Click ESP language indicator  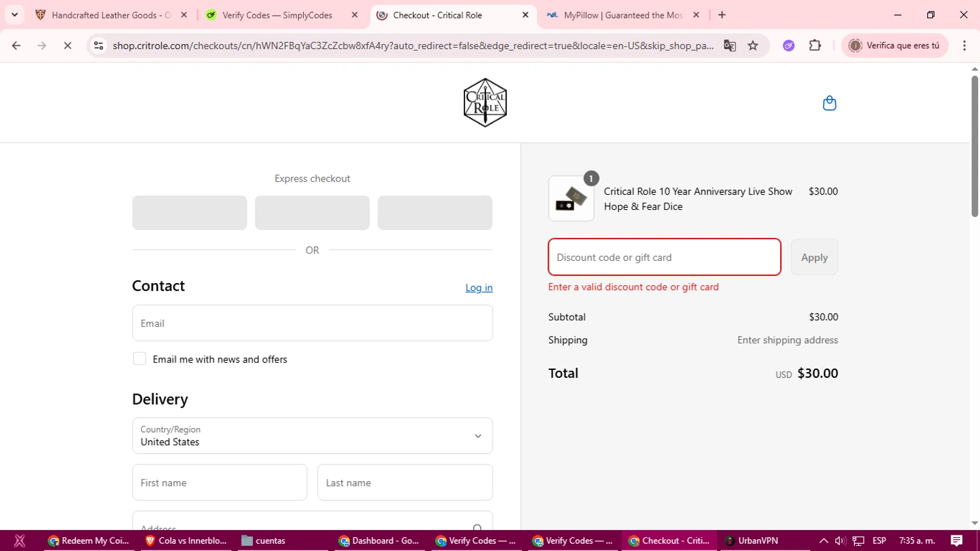click(x=879, y=541)
